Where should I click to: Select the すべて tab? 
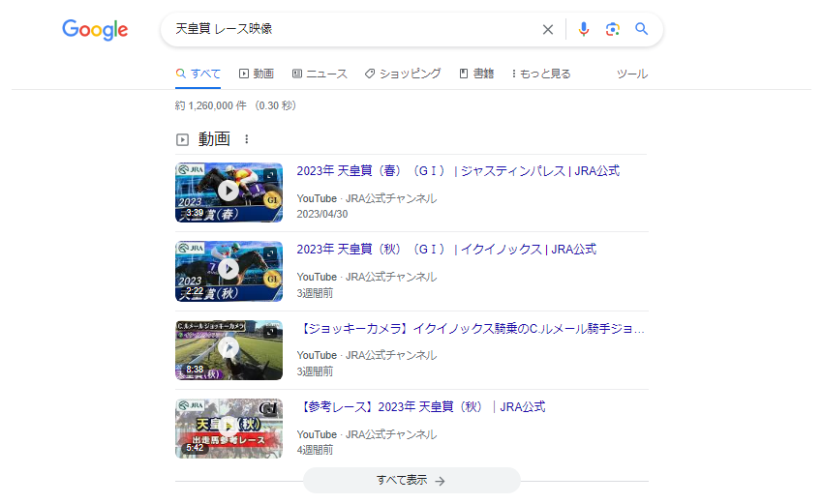198,74
